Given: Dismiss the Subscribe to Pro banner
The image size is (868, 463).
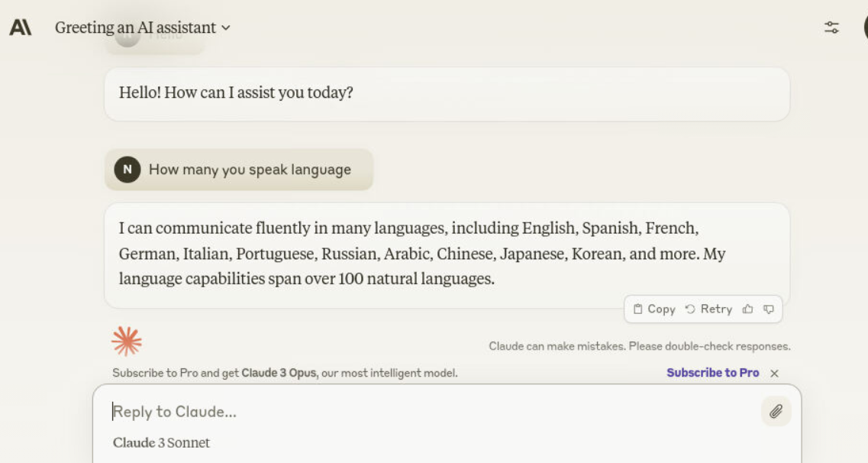Looking at the screenshot, I should 774,373.
